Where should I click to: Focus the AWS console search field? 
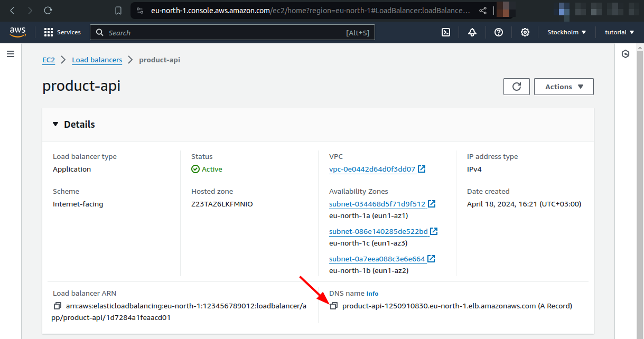232,33
